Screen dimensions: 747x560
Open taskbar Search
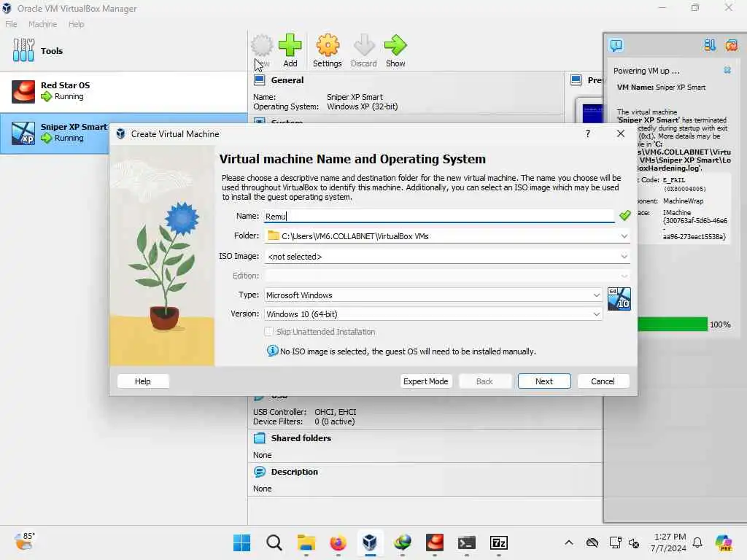(274, 542)
